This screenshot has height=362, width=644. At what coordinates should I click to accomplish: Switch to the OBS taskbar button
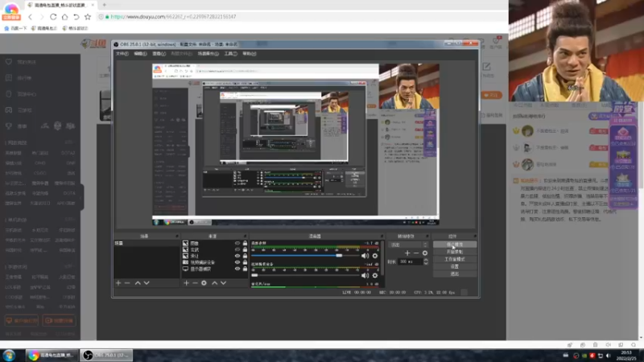click(x=107, y=356)
